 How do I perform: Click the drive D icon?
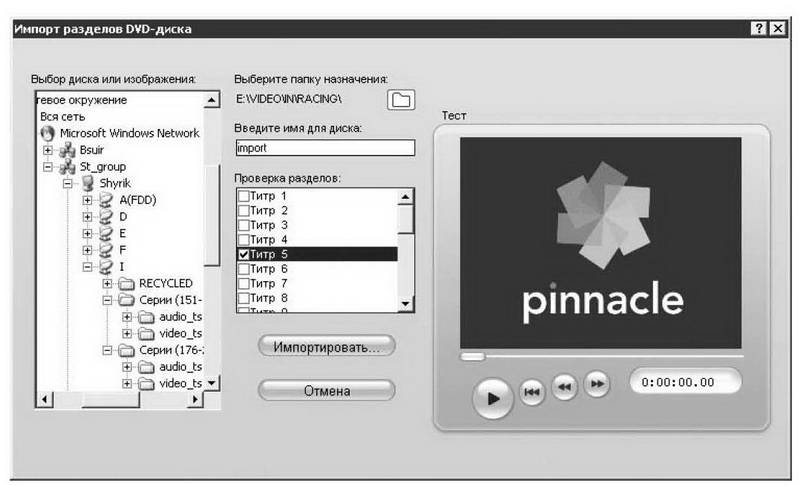click(106, 217)
